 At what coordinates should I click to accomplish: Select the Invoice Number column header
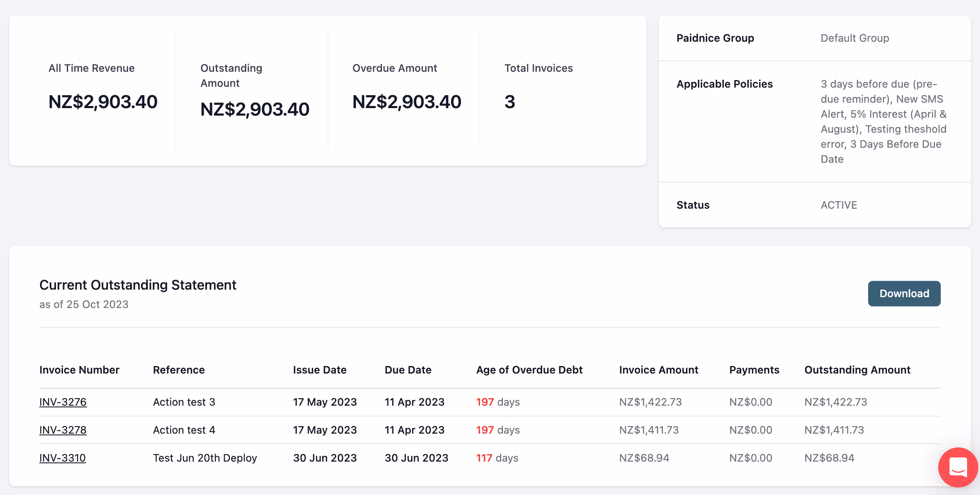(79, 370)
